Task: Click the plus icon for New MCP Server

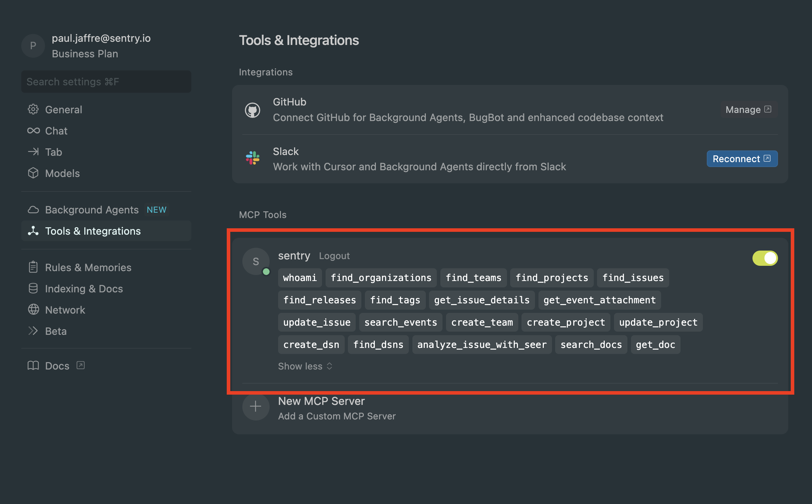Action: coord(255,406)
